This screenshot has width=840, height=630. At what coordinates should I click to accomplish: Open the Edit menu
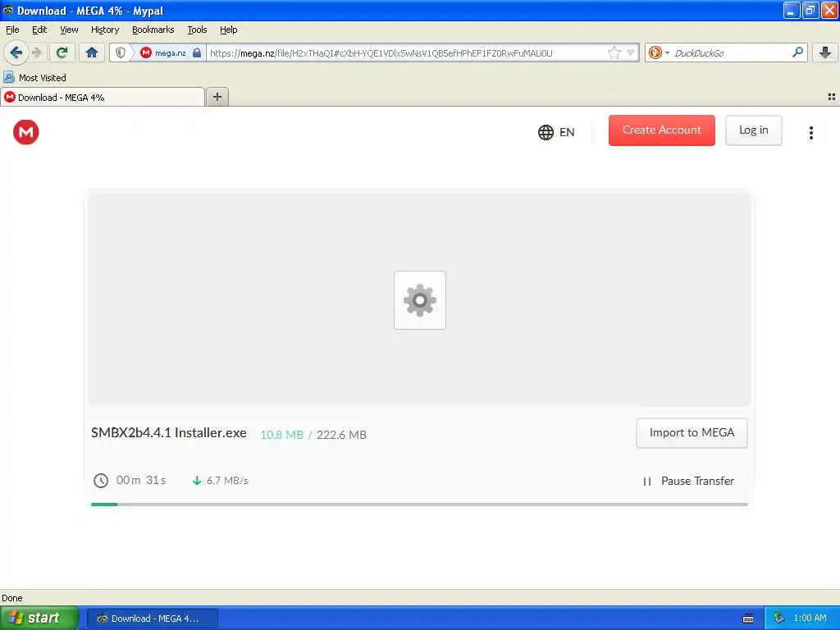39,30
